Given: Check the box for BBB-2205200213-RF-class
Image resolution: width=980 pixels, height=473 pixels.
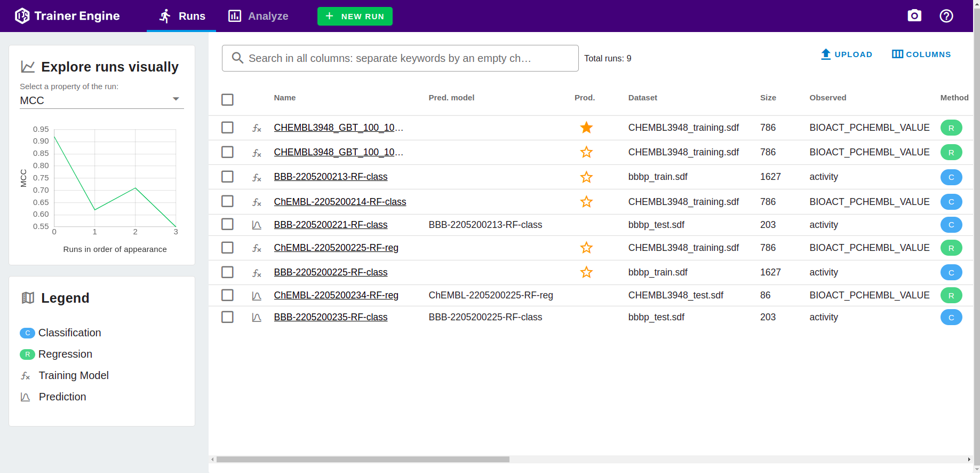Looking at the screenshot, I should 227,177.
